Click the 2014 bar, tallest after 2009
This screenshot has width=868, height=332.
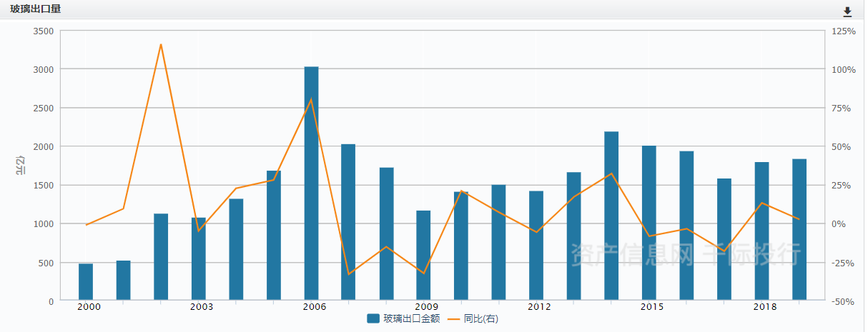611,216
